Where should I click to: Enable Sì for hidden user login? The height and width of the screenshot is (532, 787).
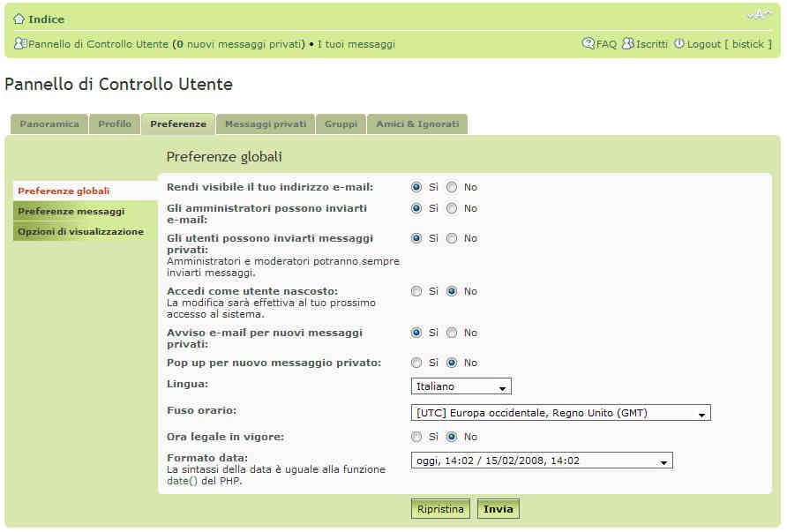(416, 291)
